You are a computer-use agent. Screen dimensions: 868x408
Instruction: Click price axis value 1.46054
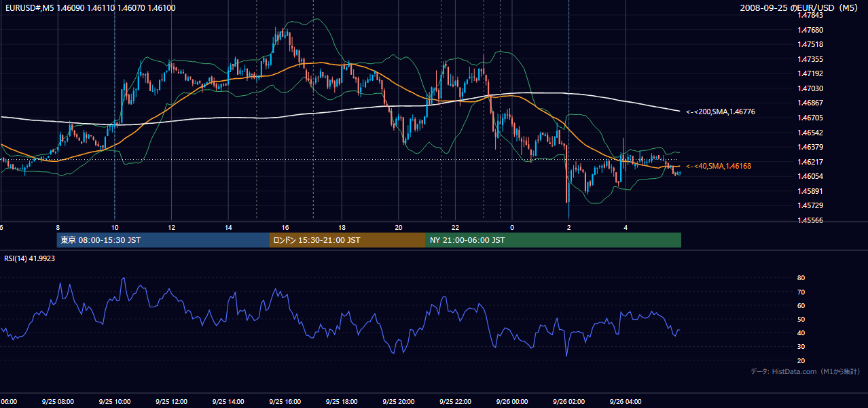pos(810,176)
